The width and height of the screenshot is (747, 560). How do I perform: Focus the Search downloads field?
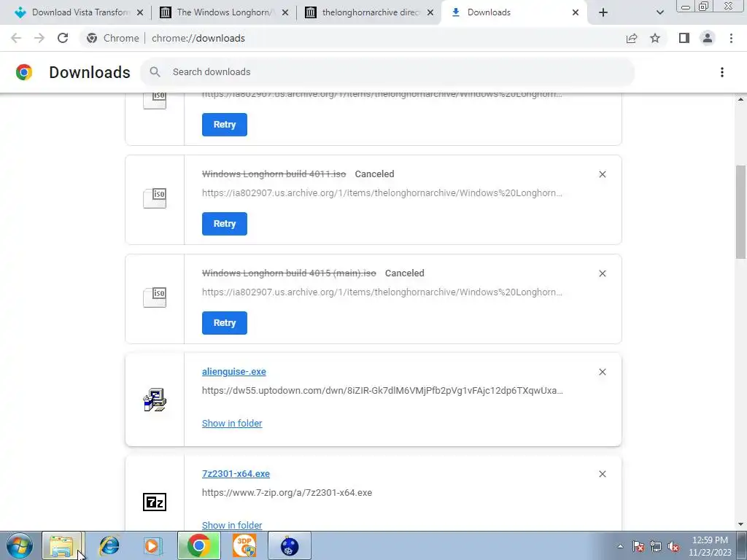[x=387, y=72]
